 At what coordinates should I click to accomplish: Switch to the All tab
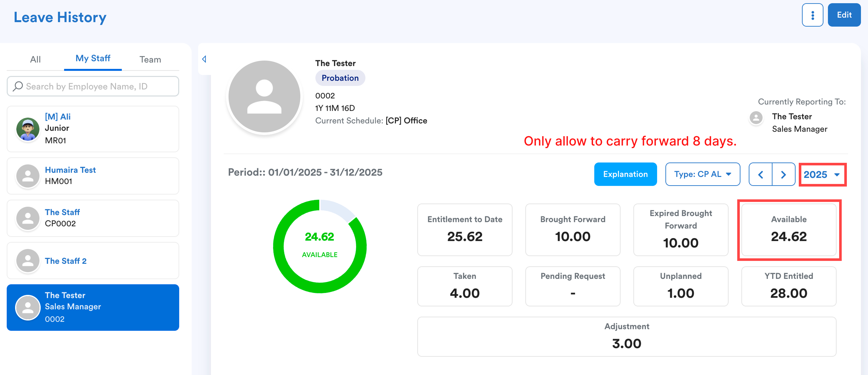pos(35,59)
